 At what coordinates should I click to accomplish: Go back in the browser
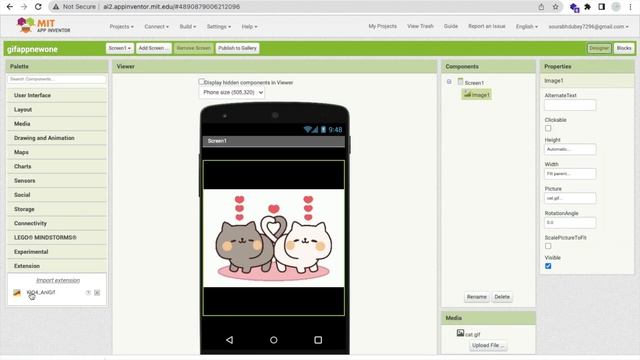tap(10, 7)
